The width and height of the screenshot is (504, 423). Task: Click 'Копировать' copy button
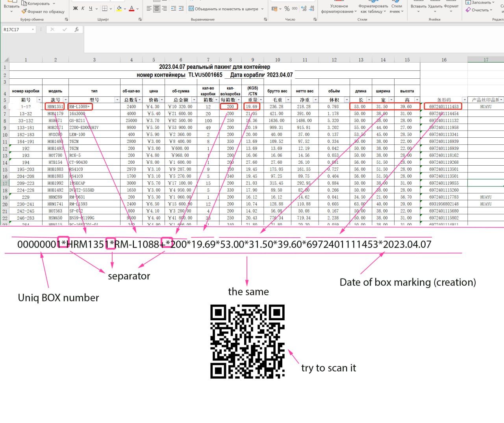(x=38, y=4)
